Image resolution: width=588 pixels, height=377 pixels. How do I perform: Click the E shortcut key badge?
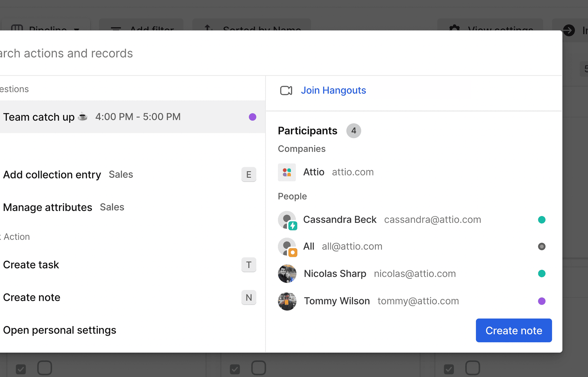[x=249, y=174]
